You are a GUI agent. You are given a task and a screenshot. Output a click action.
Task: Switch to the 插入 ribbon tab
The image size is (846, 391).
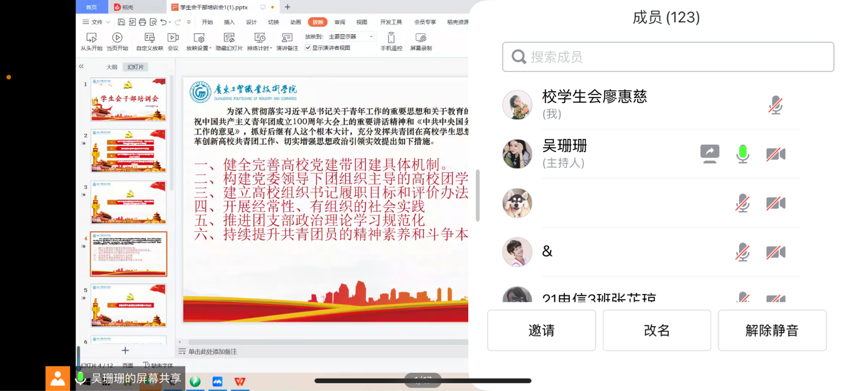(229, 22)
